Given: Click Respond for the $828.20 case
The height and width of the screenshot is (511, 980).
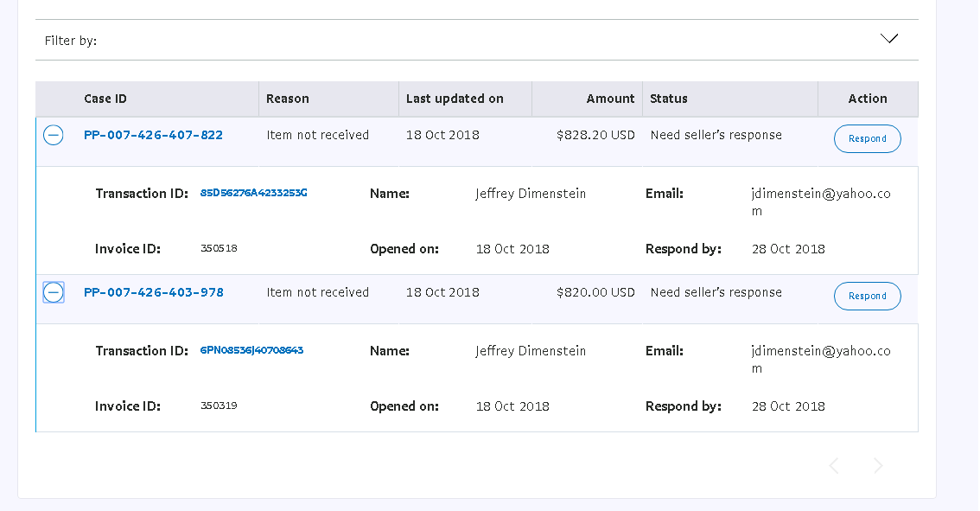Looking at the screenshot, I should point(867,138).
